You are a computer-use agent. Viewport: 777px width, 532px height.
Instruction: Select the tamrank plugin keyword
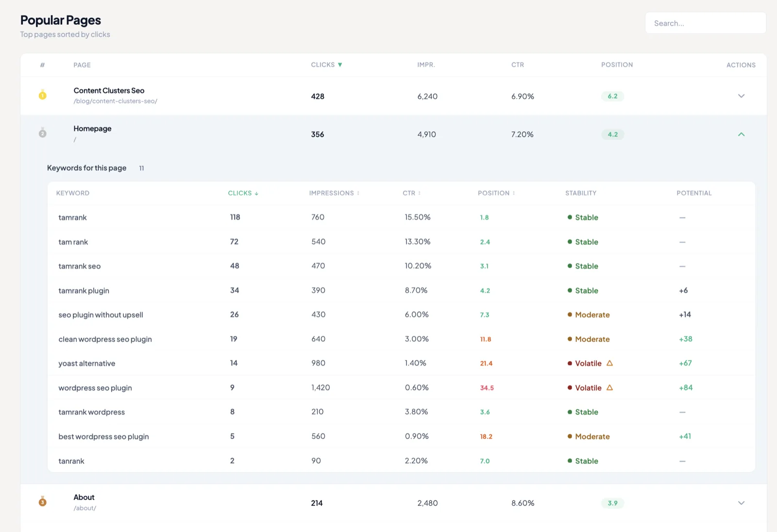(x=84, y=290)
